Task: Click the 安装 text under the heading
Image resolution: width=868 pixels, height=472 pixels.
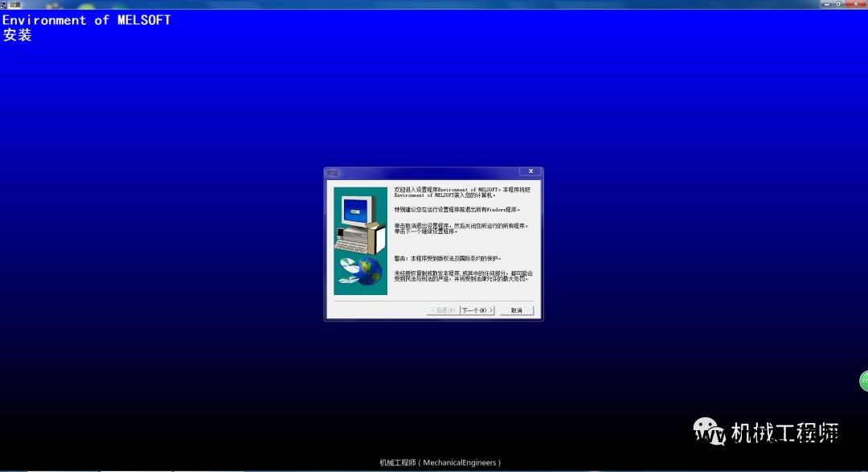Action: (x=17, y=35)
